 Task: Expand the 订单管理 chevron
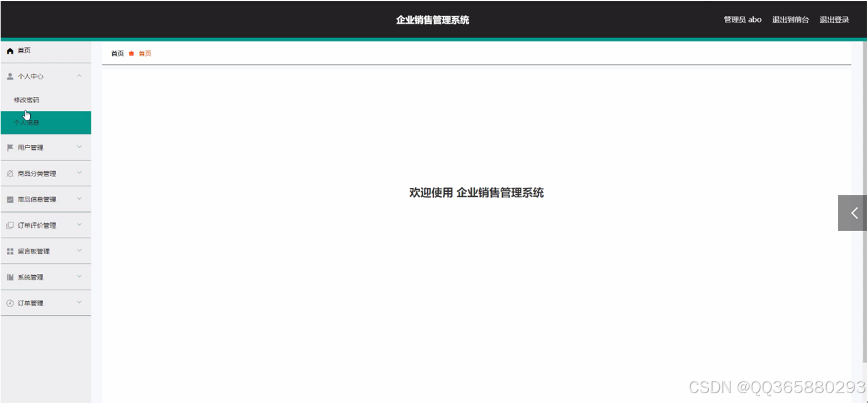[x=79, y=302]
